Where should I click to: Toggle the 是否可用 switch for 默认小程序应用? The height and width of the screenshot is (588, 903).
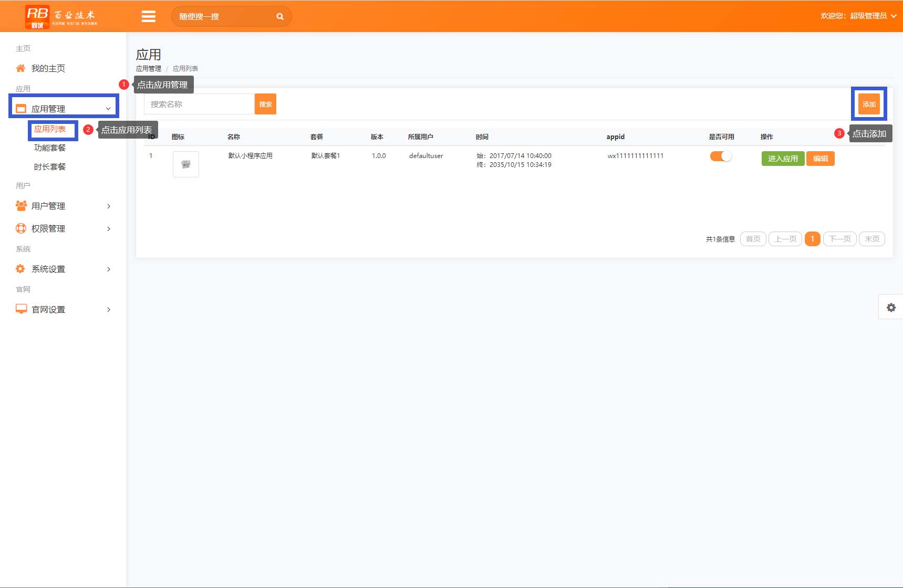[x=721, y=156]
